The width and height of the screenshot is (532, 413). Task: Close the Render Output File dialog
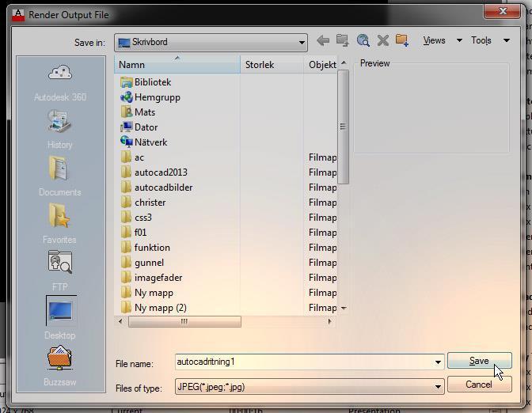503,11
